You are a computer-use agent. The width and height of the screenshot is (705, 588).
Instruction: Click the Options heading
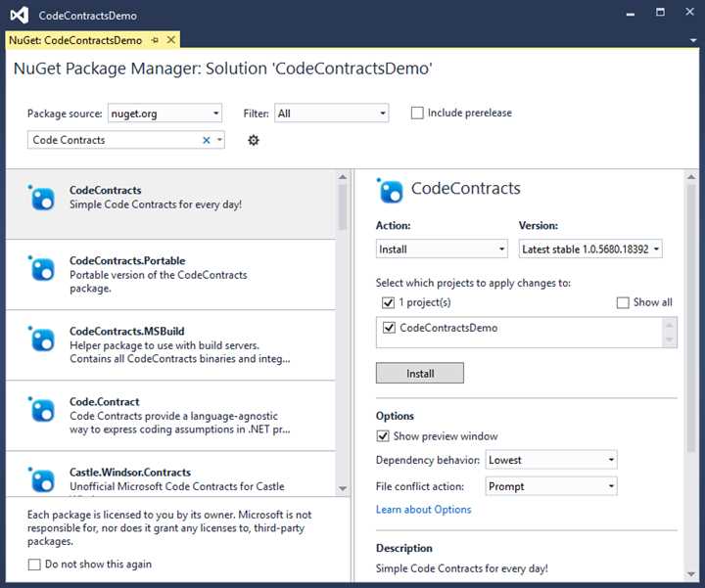coord(395,416)
